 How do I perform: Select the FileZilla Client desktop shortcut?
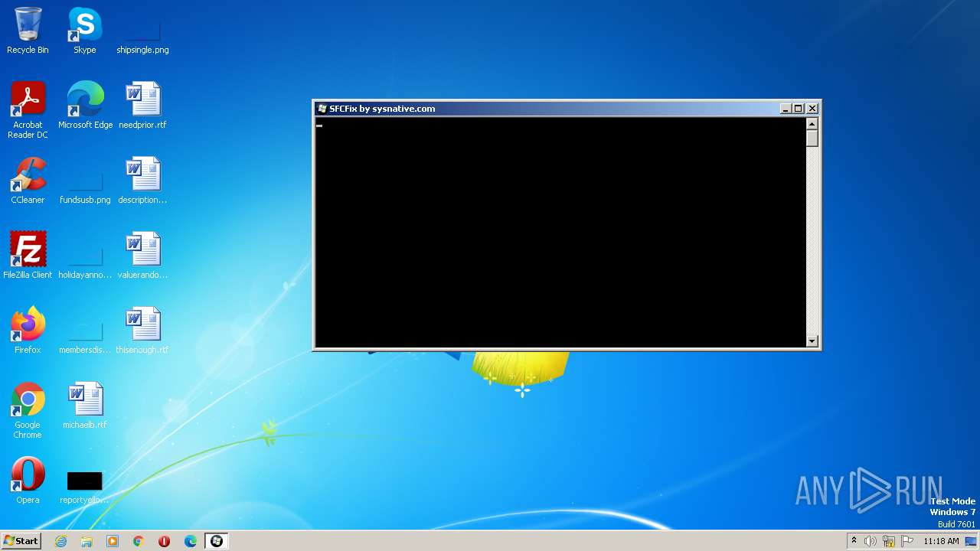pos(28,256)
